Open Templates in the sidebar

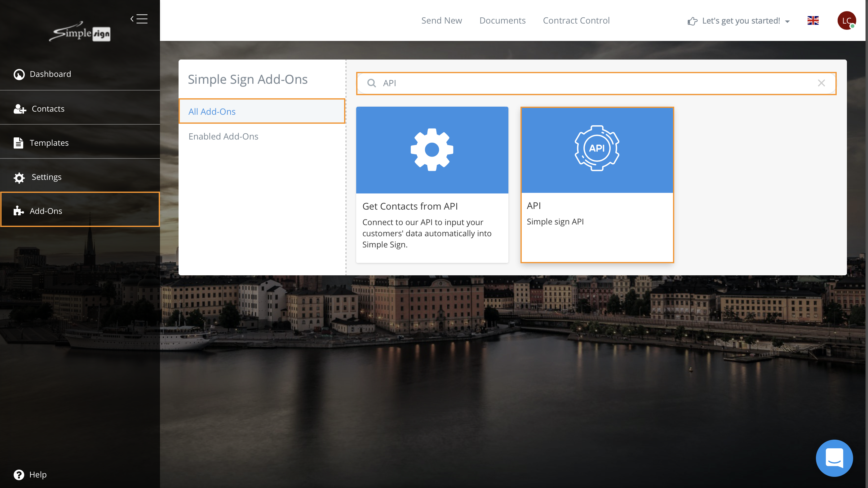(x=80, y=143)
